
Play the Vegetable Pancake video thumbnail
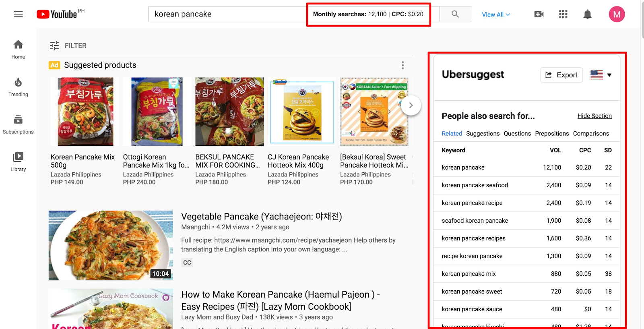111,245
